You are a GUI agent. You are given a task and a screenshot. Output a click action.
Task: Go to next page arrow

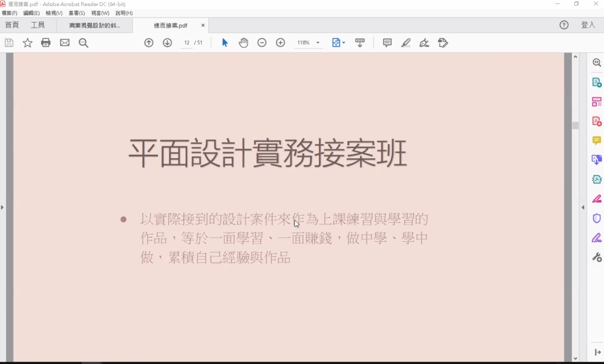(x=168, y=43)
